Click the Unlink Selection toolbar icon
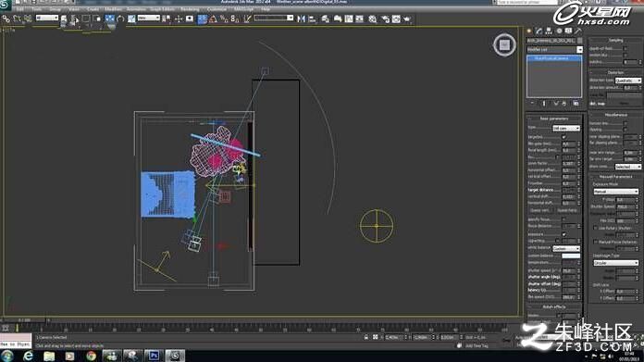This screenshot has width=644, height=362. 17,19
